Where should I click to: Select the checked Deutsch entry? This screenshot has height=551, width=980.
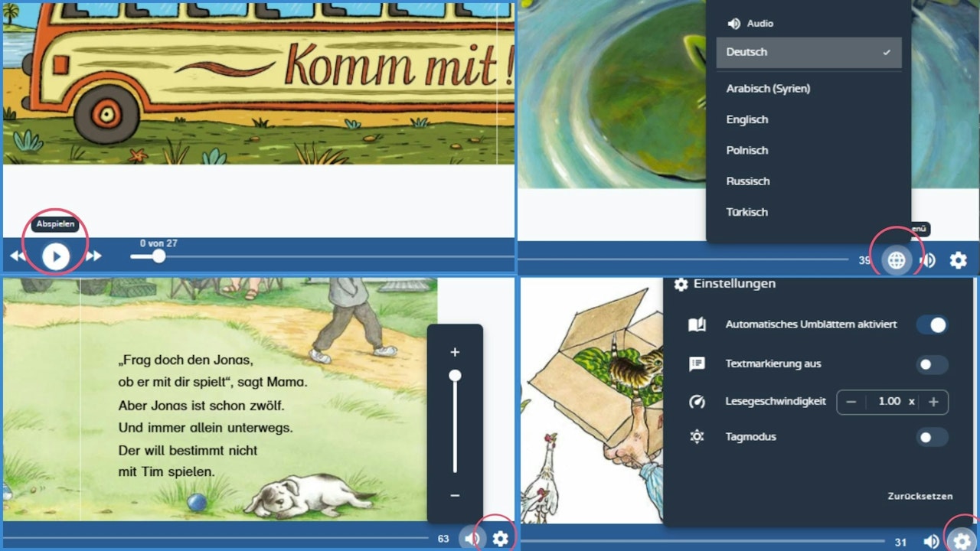(x=746, y=52)
